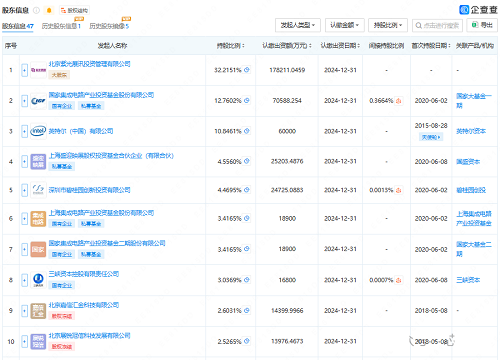Image resolution: width=500 pixels, height=360 pixels.
Task: Expand row 5 with the plus button
Action: coord(24,190)
